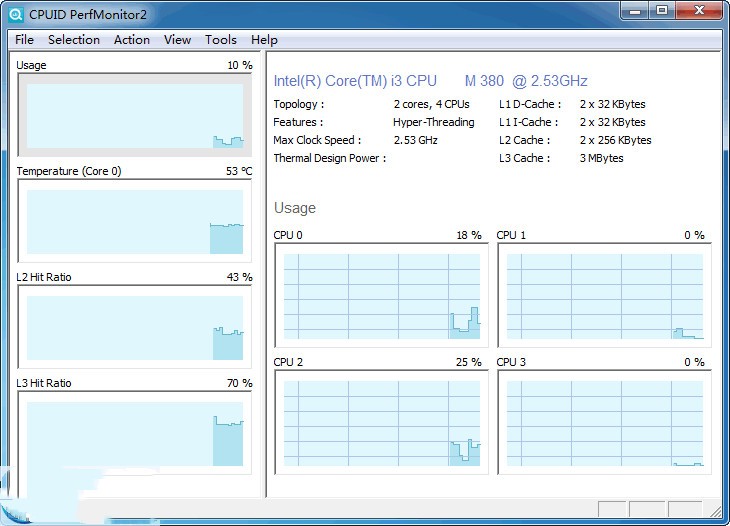The height and width of the screenshot is (526, 730).
Task: Click the "Max Clock Speed :" label
Action: click(x=317, y=140)
